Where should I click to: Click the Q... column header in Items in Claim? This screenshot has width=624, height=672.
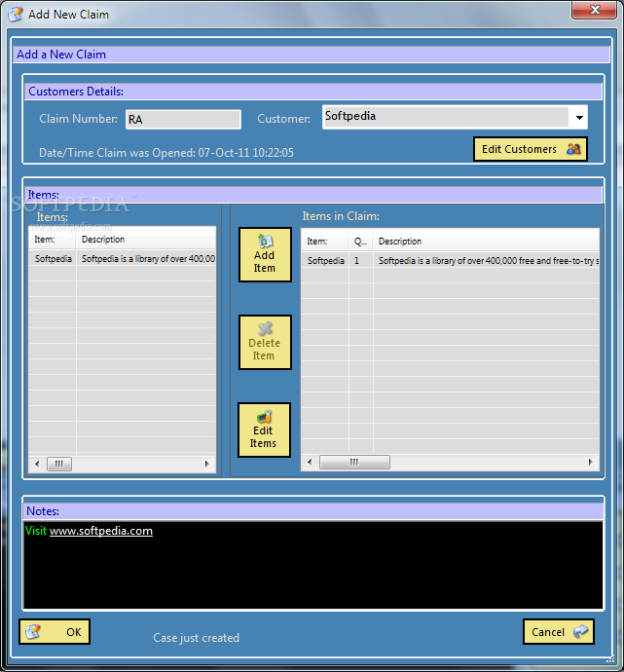tap(360, 242)
